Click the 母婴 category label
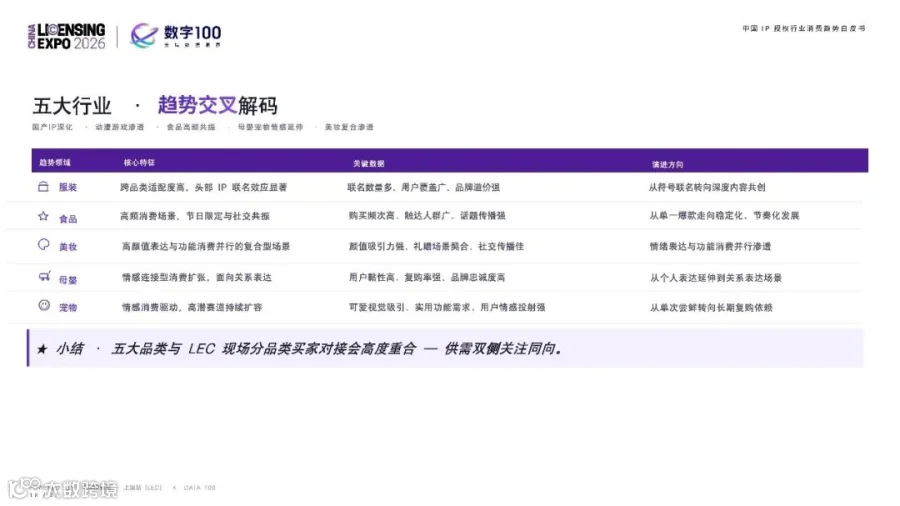900x506 pixels. coord(68,280)
